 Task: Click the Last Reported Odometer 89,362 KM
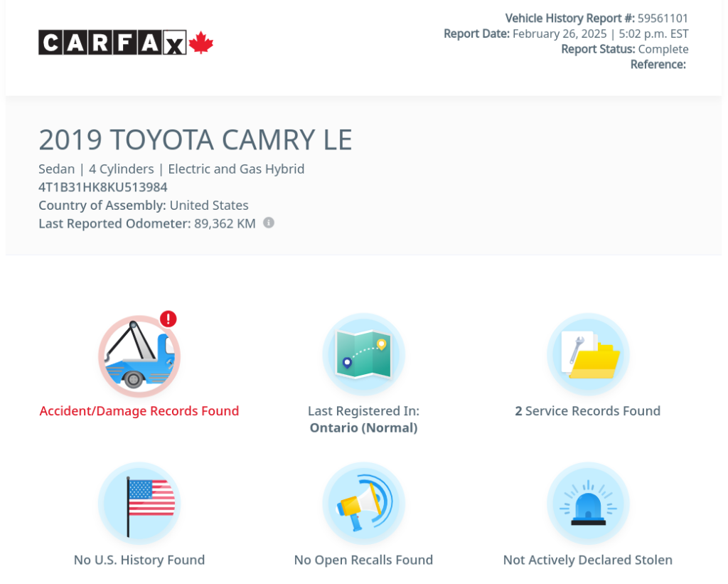click(x=147, y=223)
